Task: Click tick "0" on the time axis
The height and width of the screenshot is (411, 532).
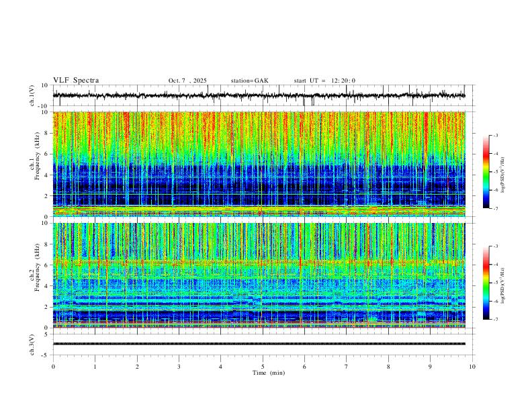Action: point(53,367)
